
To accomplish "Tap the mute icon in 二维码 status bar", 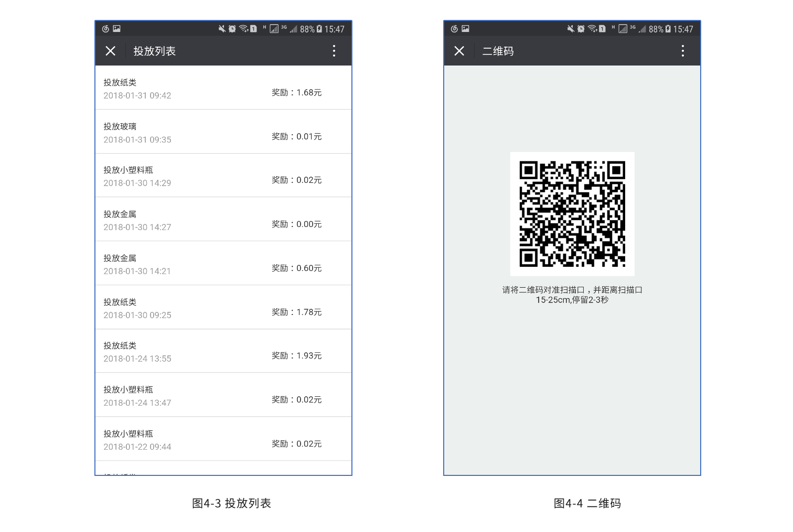I will click(571, 29).
